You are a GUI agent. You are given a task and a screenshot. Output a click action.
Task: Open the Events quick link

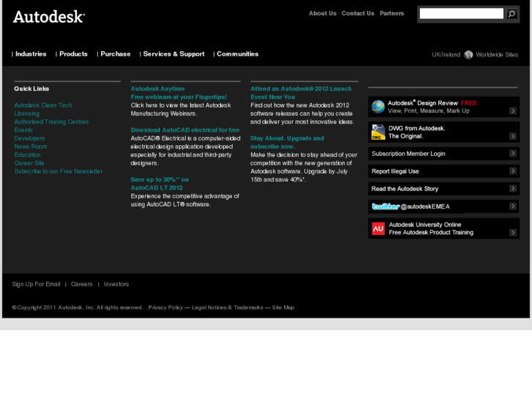point(23,130)
